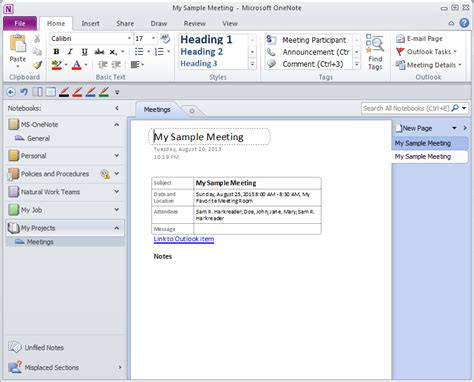
Task: Click the Dock to Desktop icon
Action: pyautogui.click(x=37, y=92)
